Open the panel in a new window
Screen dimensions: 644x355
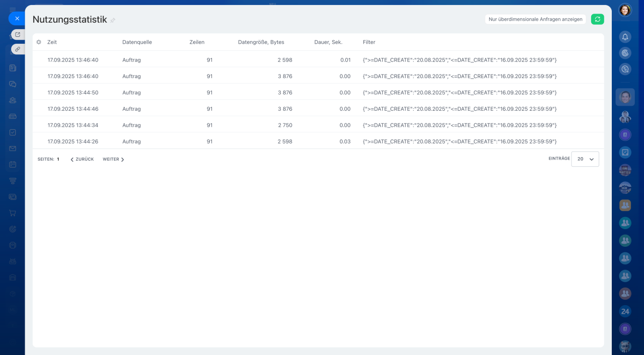[x=18, y=35]
